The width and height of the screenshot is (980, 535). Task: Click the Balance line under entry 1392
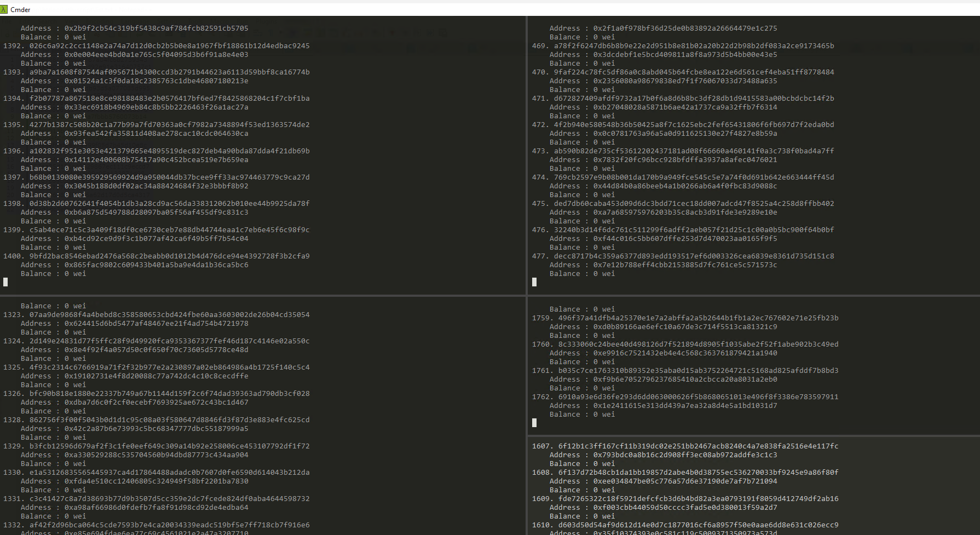[x=53, y=64]
